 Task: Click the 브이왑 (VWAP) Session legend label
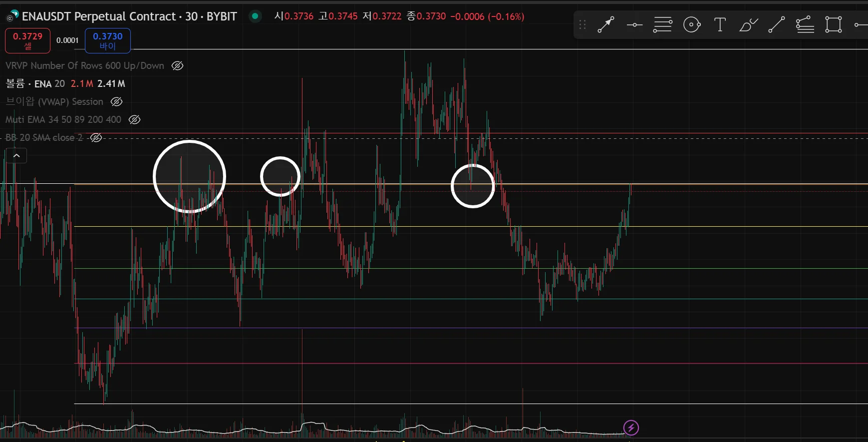pos(54,101)
